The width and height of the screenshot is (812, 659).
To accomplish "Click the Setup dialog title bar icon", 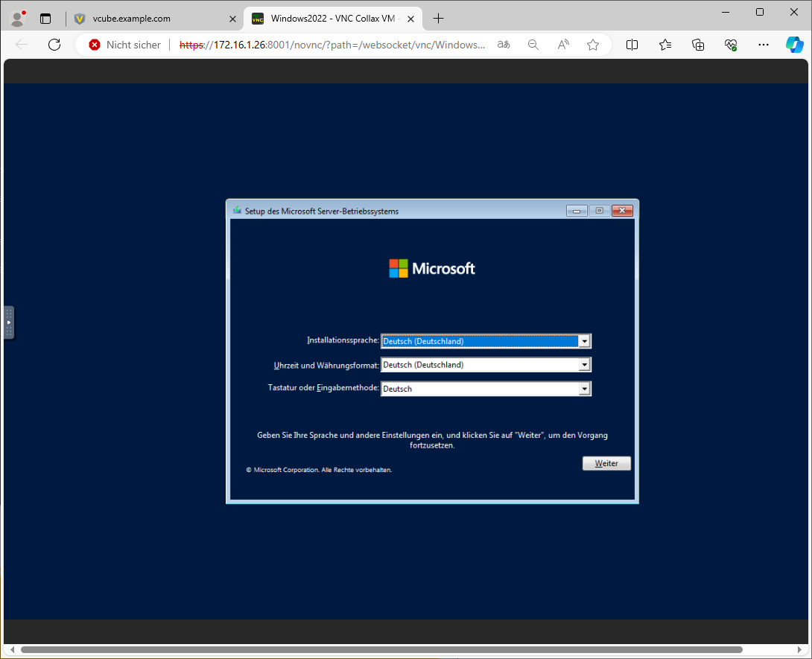I will coord(237,210).
